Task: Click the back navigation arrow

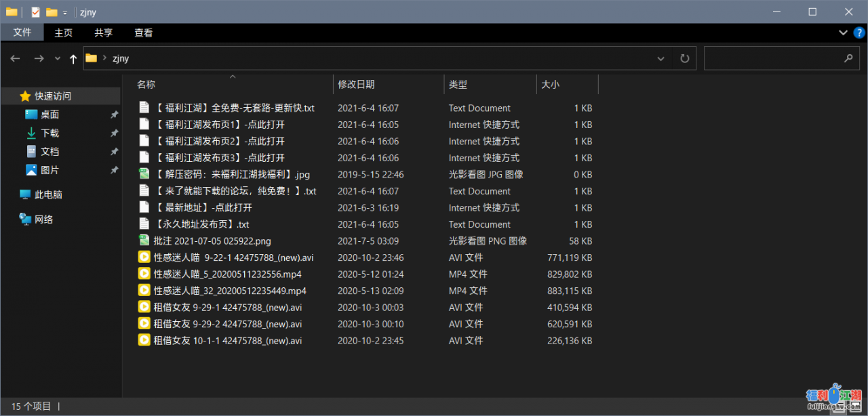Action: pyautogui.click(x=15, y=58)
